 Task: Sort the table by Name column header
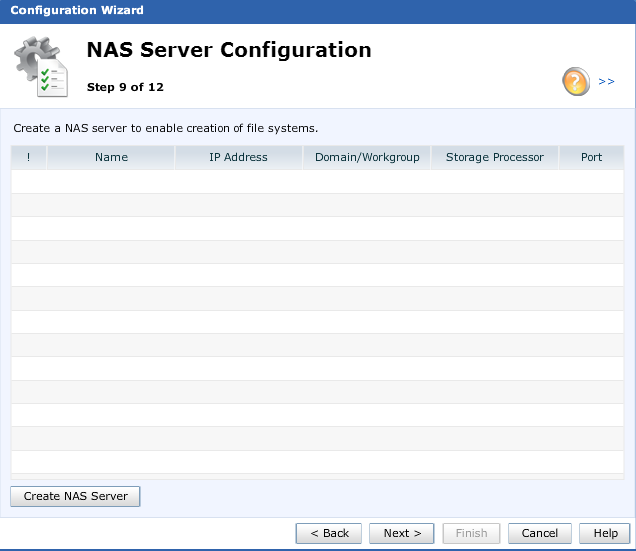click(x=111, y=157)
